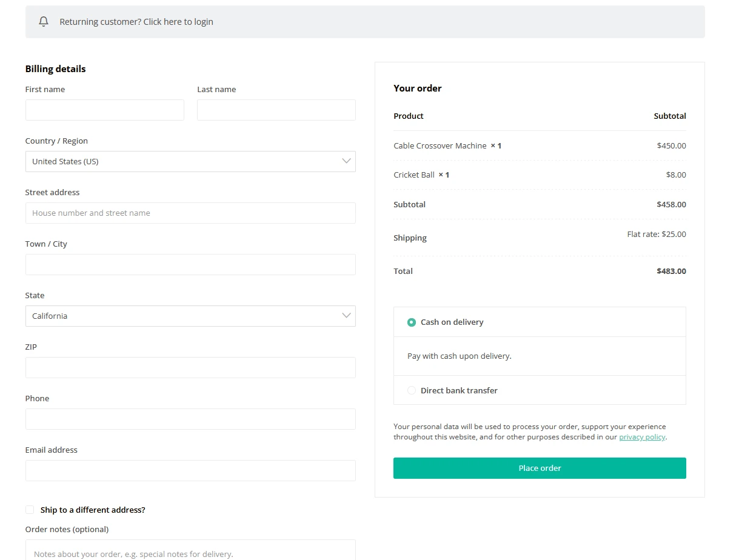This screenshot has width=739, height=560.
Task: Click the Order notes text area
Action: pyautogui.click(x=190, y=550)
